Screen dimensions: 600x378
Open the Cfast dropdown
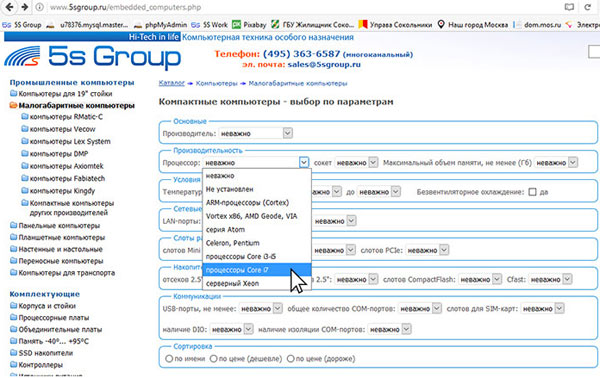pos(551,279)
